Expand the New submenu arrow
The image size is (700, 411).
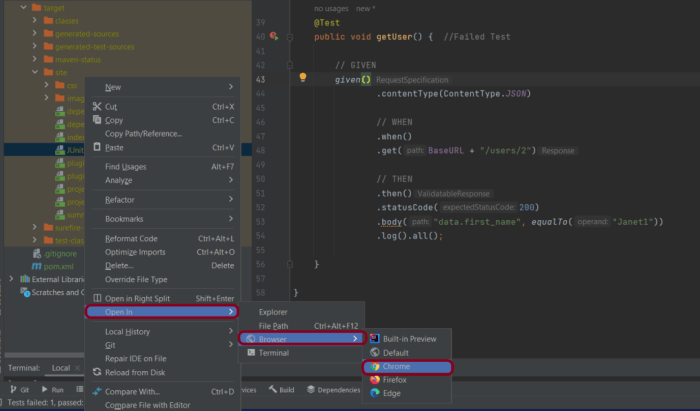(x=231, y=87)
